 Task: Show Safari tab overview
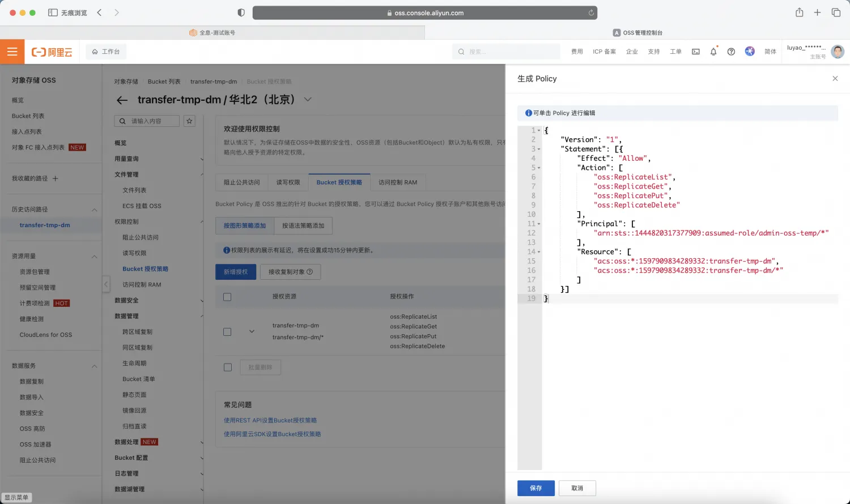[x=836, y=12]
